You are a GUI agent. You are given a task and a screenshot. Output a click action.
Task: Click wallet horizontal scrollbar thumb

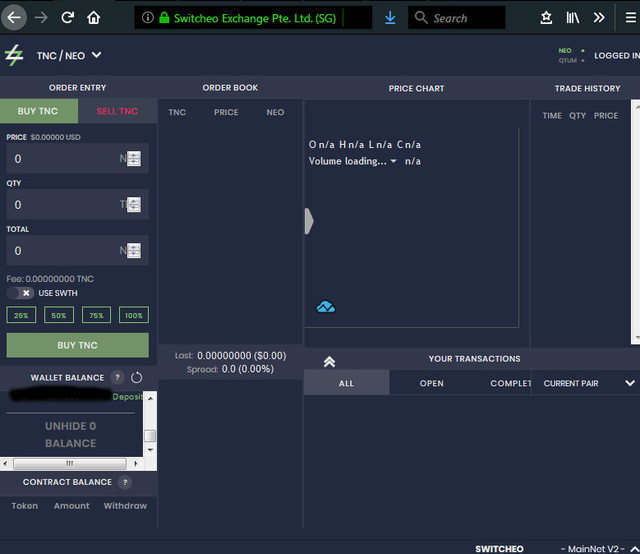70,464
